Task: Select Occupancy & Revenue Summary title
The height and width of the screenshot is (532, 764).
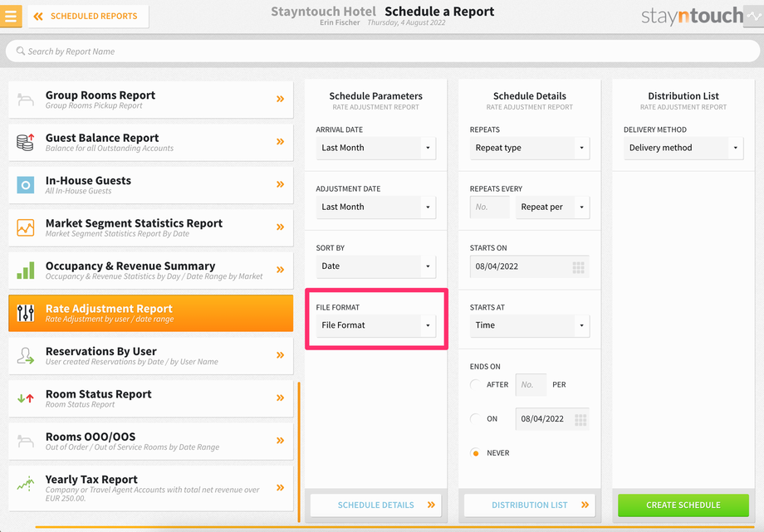Action: click(x=130, y=266)
